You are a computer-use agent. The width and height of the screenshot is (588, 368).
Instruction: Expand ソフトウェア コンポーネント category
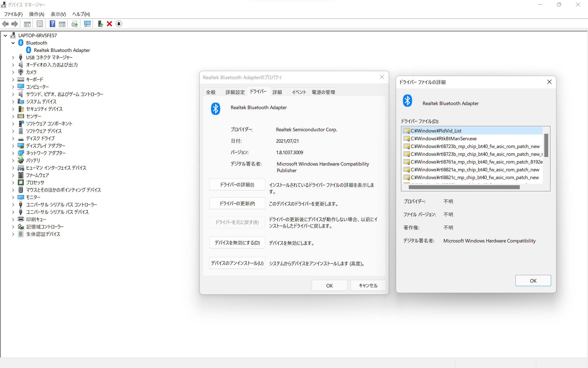[x=13, y=124]
